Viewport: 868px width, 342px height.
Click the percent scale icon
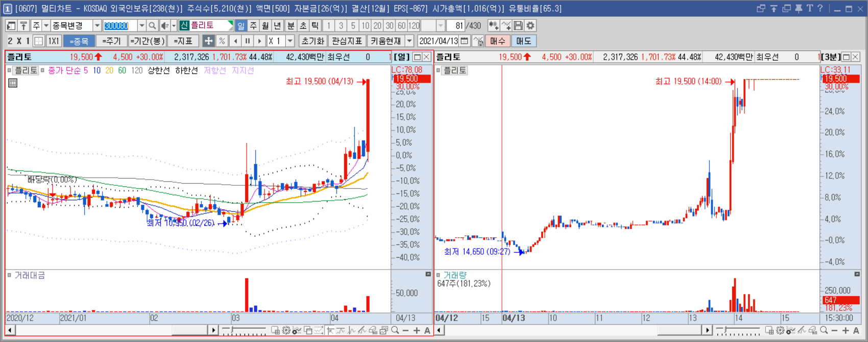[222, 41]
